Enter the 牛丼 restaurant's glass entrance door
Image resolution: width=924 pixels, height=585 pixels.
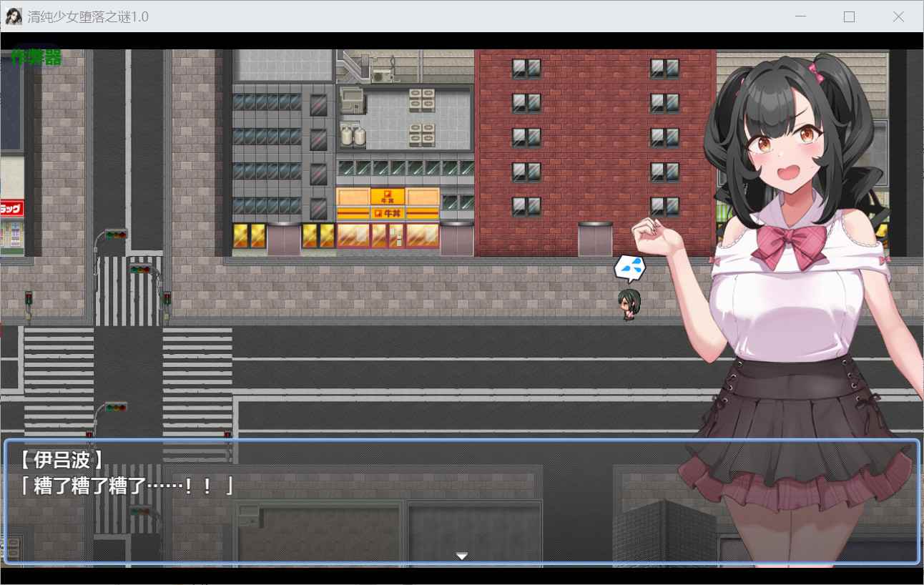pos(394,236)
